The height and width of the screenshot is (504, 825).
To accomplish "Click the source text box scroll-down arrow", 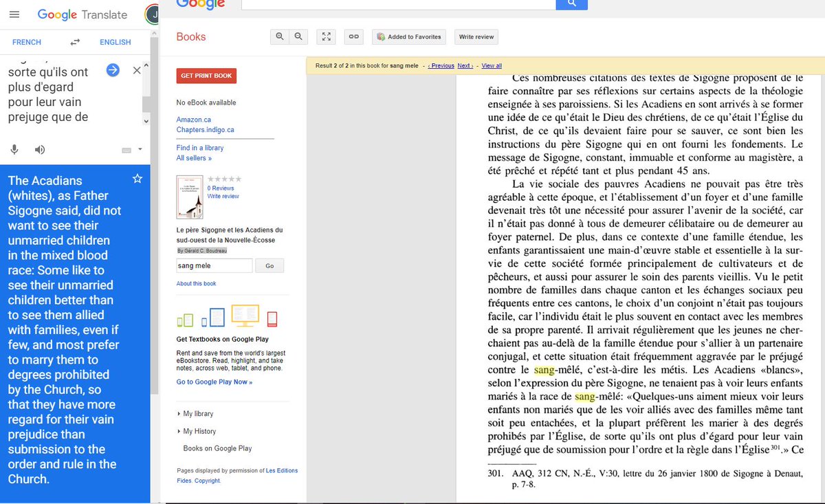I will [x=145, y=121].
